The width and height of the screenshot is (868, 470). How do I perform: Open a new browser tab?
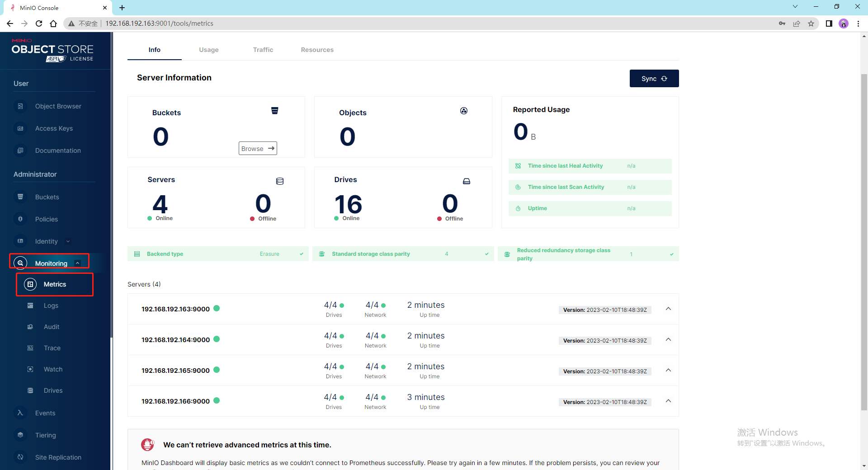122,8
